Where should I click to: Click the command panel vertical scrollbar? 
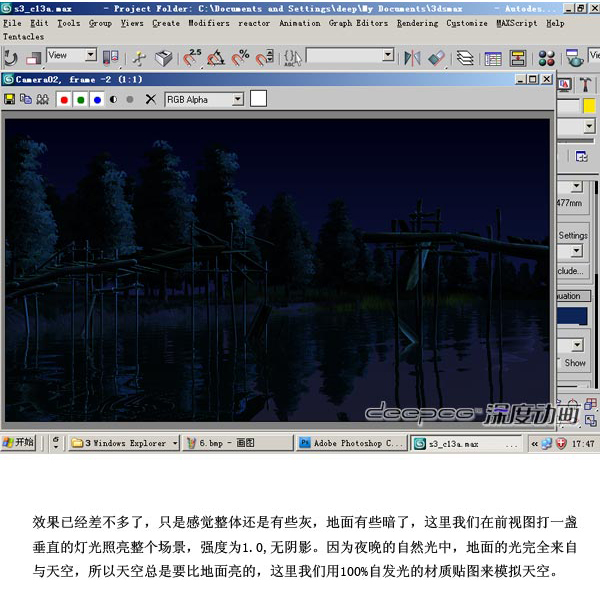(597, 285)
